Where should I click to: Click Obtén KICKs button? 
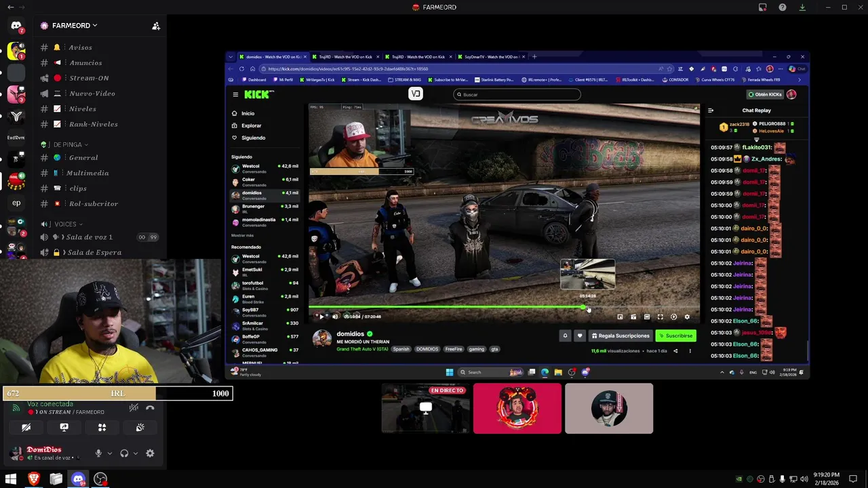[764, 94]
